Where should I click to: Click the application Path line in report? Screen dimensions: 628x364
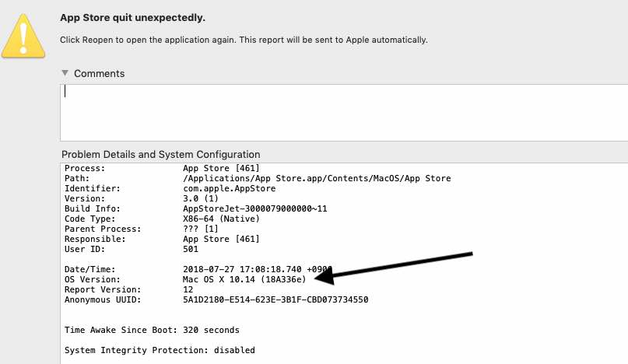[317, 178]
